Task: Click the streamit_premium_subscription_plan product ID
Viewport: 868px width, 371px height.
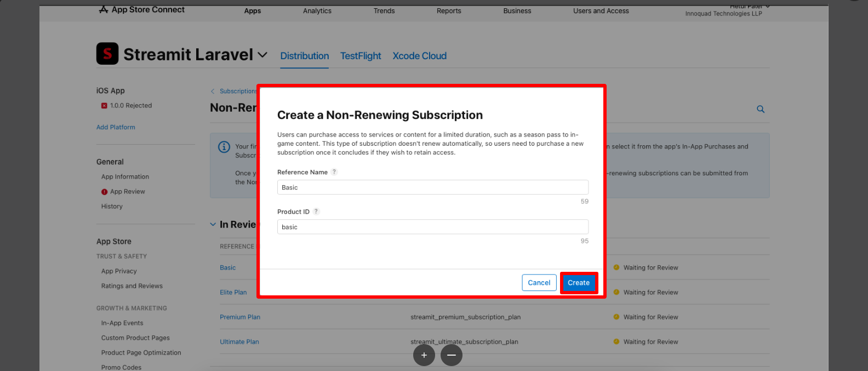Action: (466, 317)
